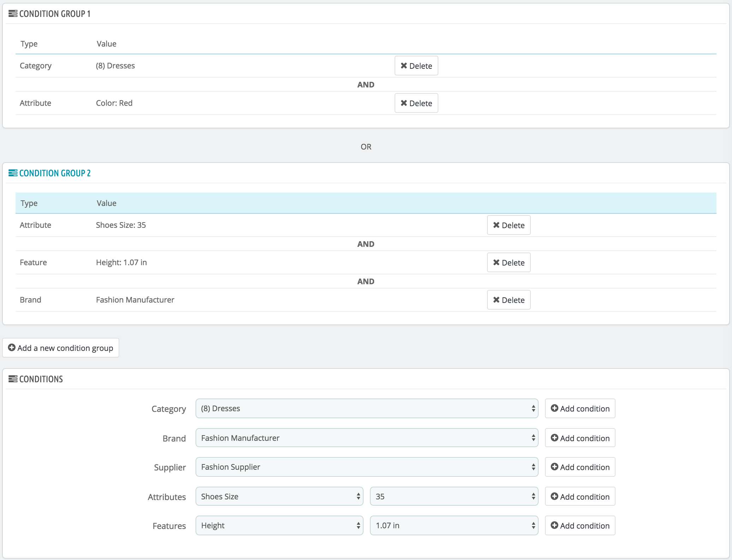The width and height of the screenshot is (732, 560).
Task: Delete the Category Dresses condition
Action: click(x=416, y=66)
